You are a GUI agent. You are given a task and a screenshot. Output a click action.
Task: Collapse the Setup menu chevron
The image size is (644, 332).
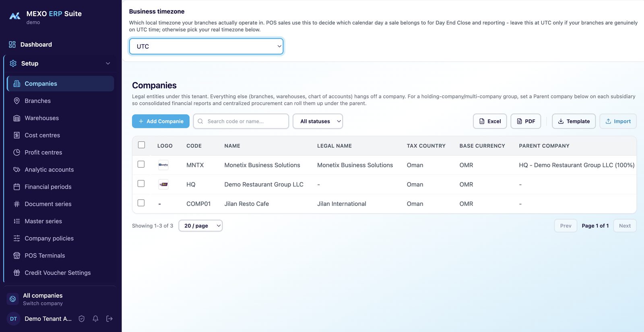108,63
